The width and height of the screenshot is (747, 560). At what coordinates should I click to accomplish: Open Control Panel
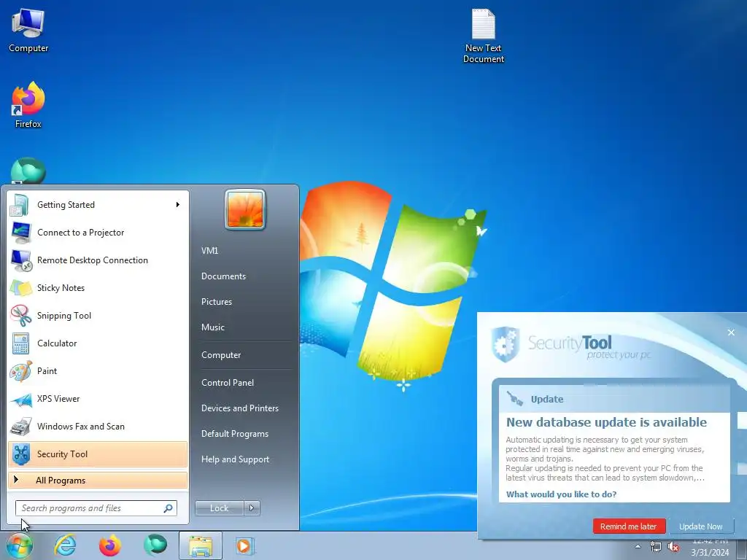click(228, 382)
